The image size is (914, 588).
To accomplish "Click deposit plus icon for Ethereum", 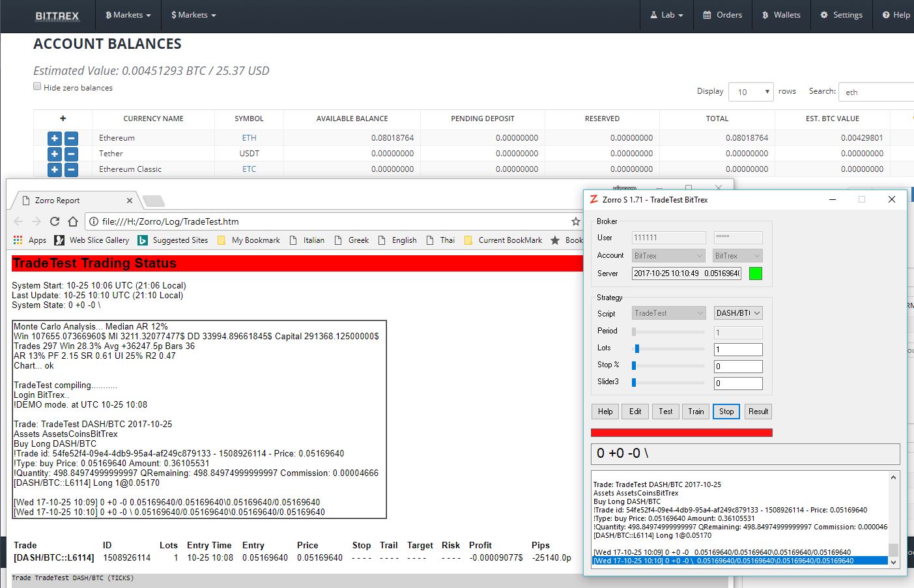I will 55,138.
